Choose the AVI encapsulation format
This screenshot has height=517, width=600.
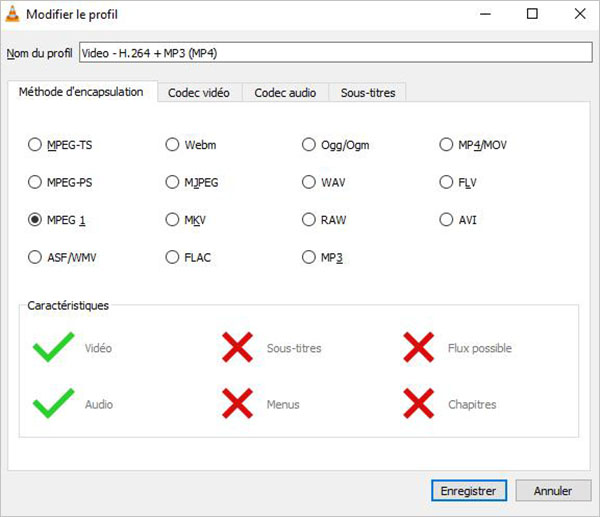click(447, 220)
